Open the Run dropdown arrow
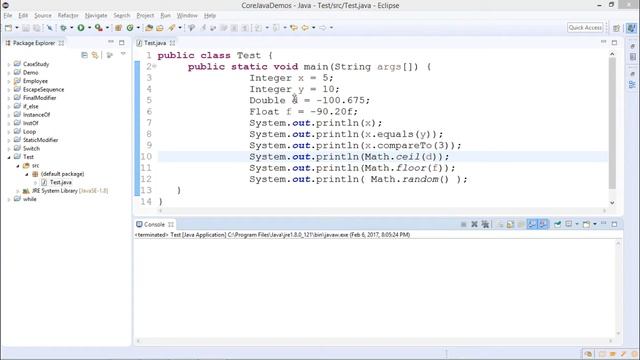 pos(89,28)
